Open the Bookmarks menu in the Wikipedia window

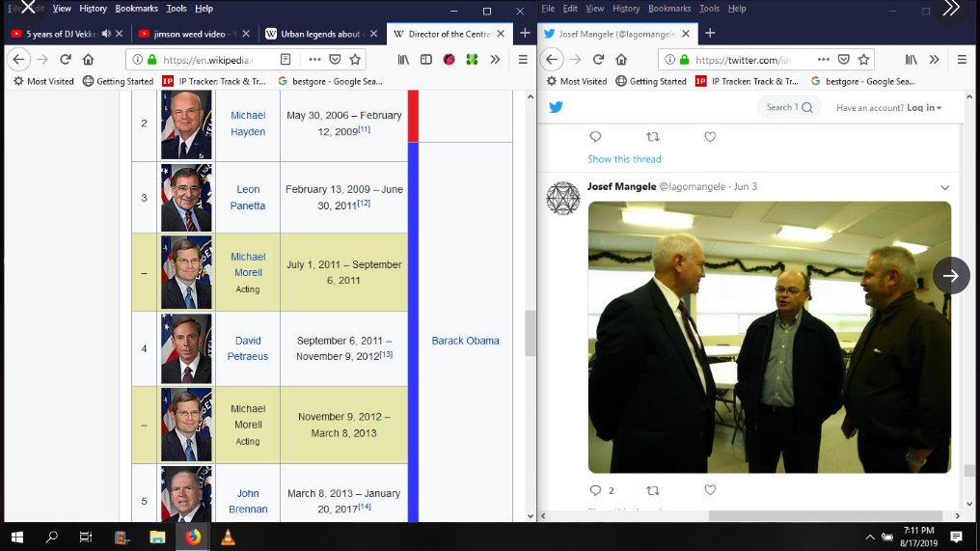click(136, 8)
